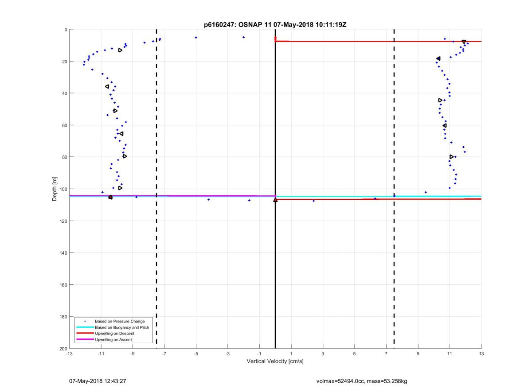Viewport: 532px width, 392px height.
Task: Click y-axis tick label 20
Action: (64, 62)
